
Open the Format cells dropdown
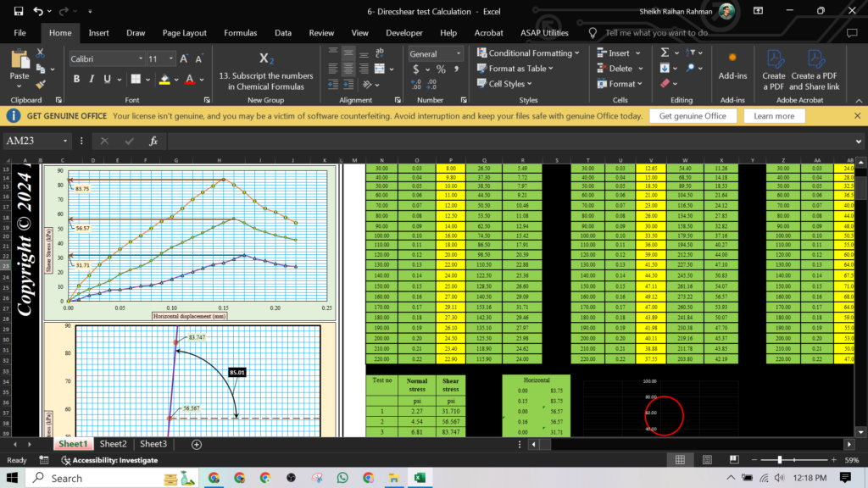tap(620, 84)
